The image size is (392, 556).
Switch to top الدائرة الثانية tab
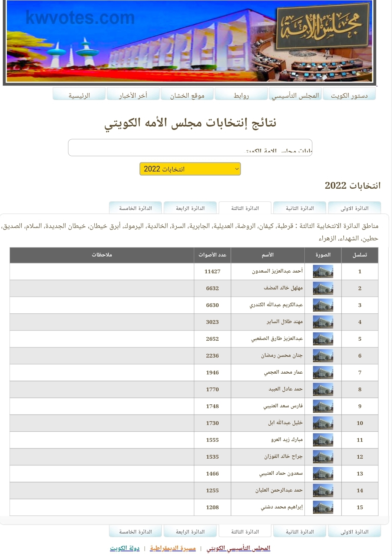coord(300,208)
